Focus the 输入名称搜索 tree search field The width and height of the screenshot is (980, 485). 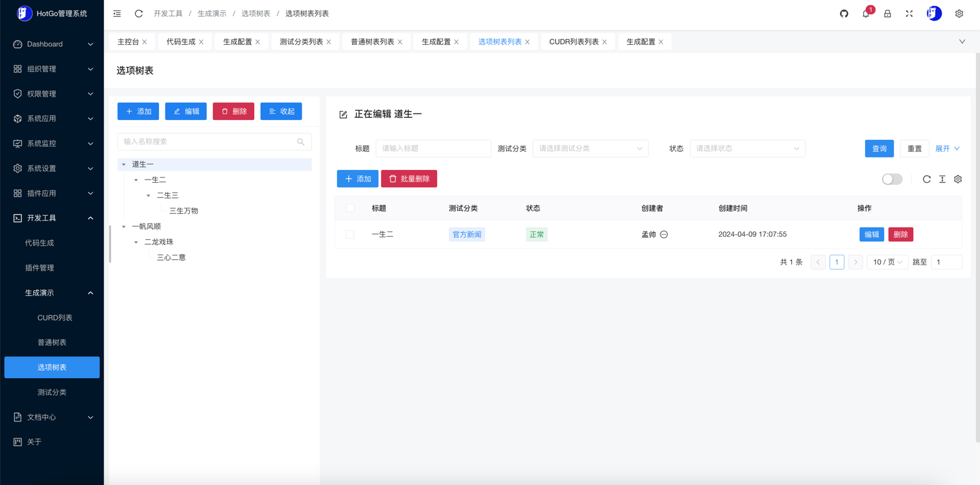pyautogui.click(x=209, y=141)
